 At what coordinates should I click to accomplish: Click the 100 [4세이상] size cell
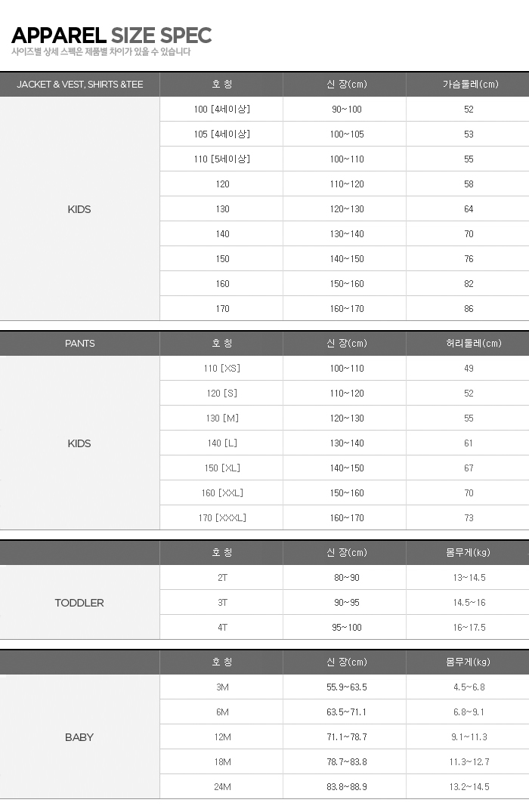[221, 110]
